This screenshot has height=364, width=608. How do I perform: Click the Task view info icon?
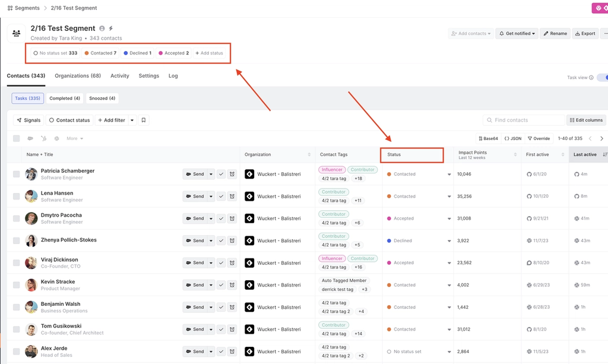[x=591, y=78]
